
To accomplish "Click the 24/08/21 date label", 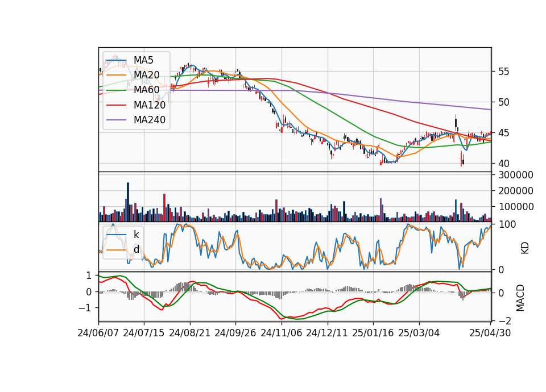I will [x=190, y=333].
